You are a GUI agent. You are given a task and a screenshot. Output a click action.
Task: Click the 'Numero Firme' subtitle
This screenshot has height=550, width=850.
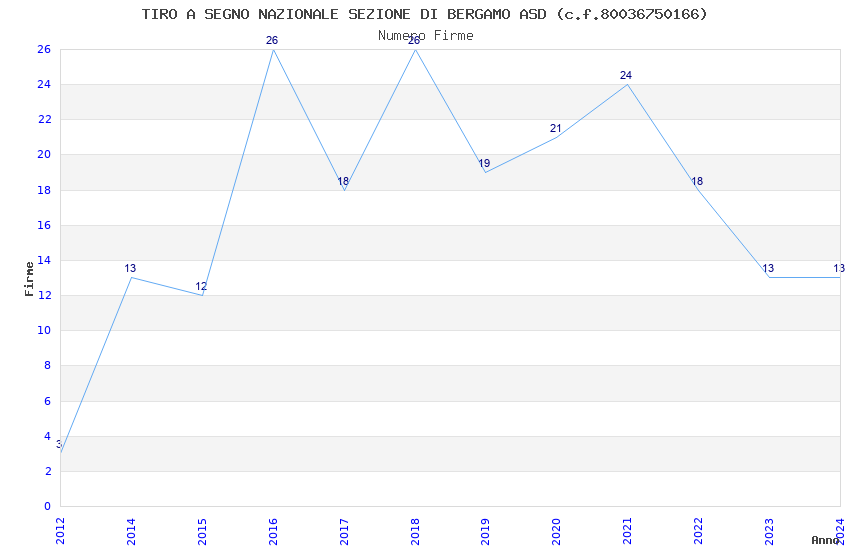[x=426, y=36]
